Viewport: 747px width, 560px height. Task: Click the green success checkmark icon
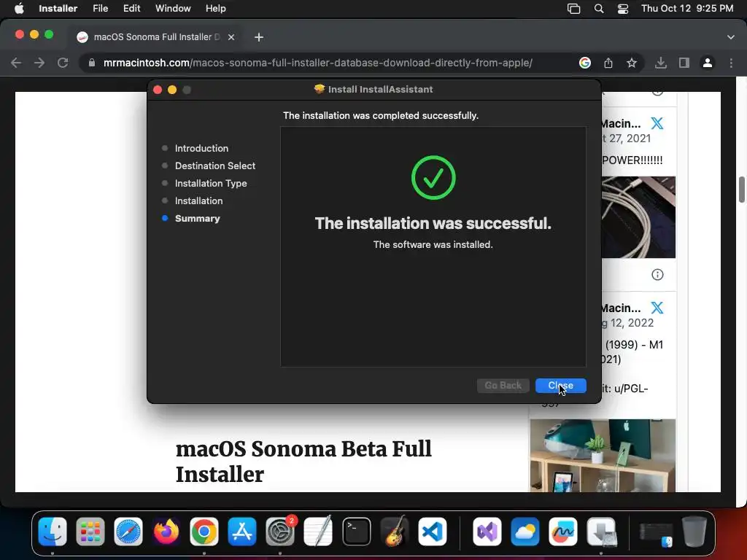point(433,178)
